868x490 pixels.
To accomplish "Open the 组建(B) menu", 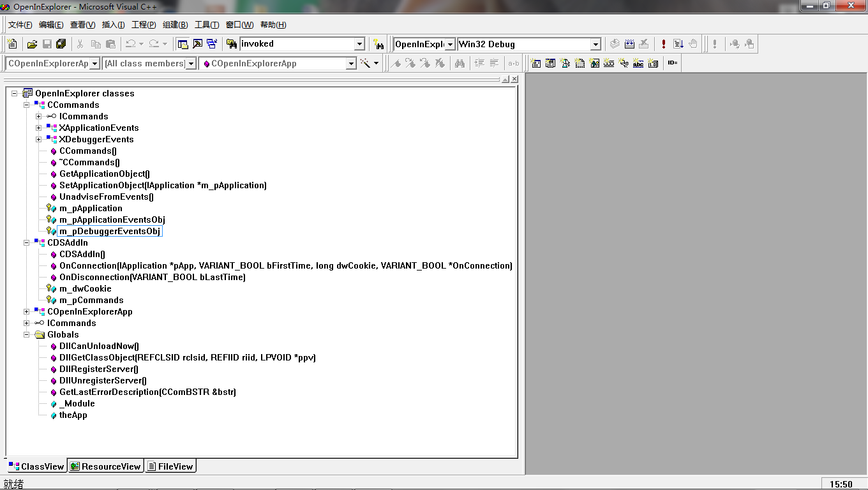I will [x=176, y=25].
